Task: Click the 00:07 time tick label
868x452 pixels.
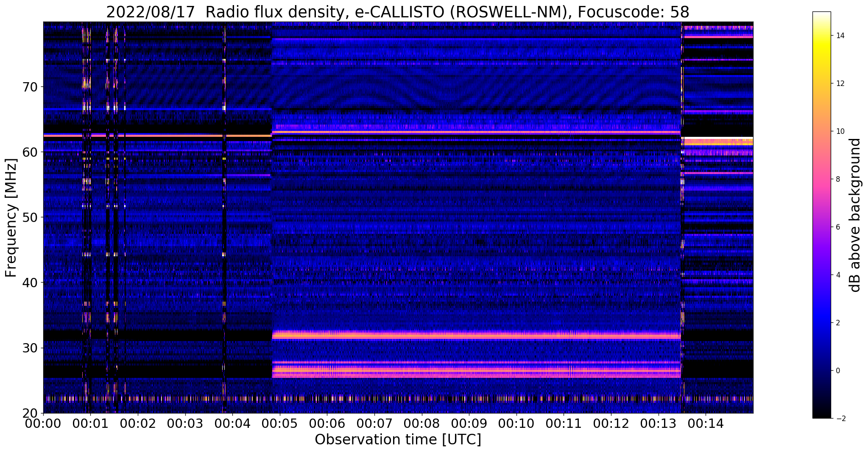Action: point(374,424)
